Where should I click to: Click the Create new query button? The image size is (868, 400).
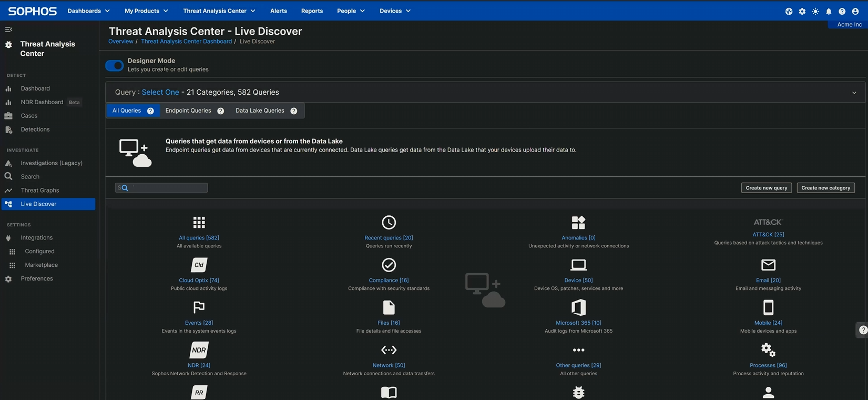click(766, 188)
